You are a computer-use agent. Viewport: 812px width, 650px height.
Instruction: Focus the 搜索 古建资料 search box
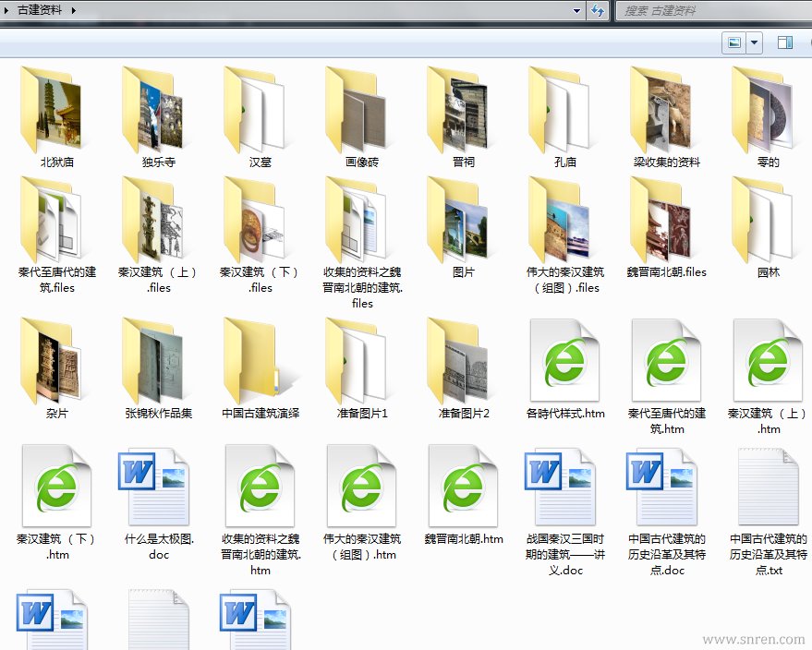coord(713,11)
